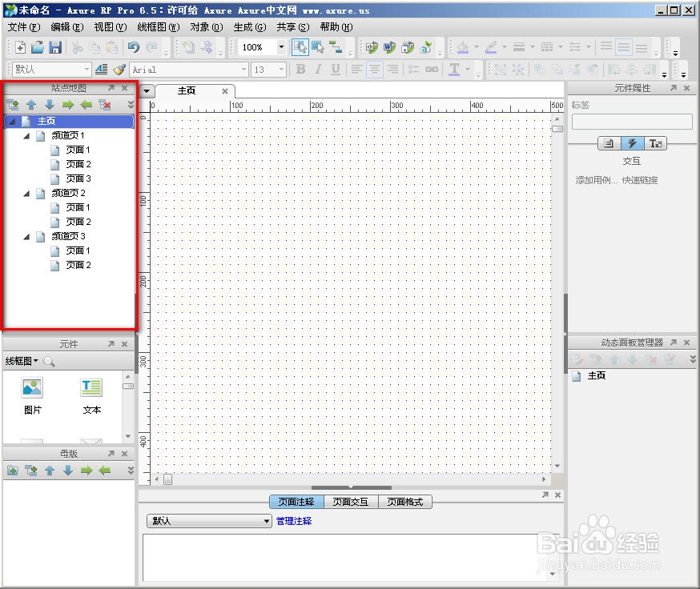Collapse the 主页 sitemap node
This screenshot has width=700, height=589.
(12, 122)
